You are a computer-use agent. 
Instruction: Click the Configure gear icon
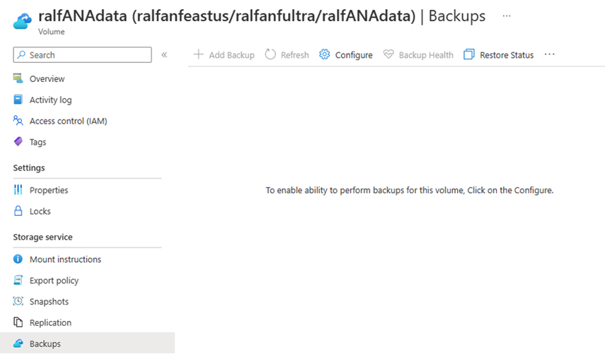325,54
